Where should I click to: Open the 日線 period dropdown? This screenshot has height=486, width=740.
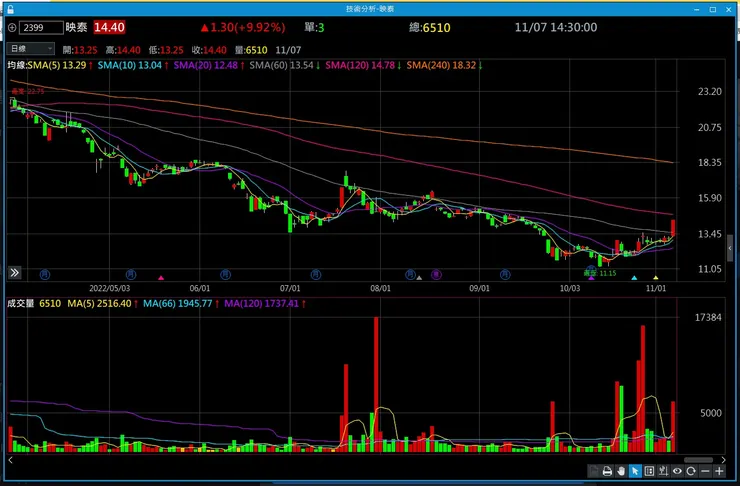click(31, 49)
